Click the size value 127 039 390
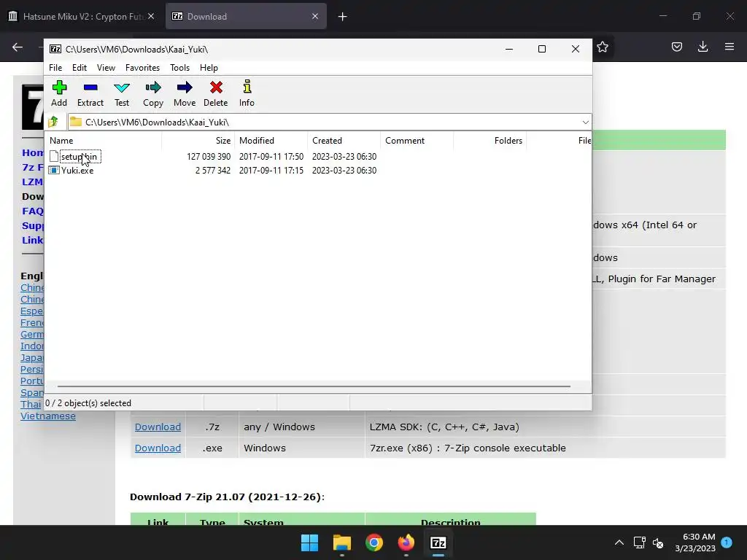 click(x=209, y=157)
